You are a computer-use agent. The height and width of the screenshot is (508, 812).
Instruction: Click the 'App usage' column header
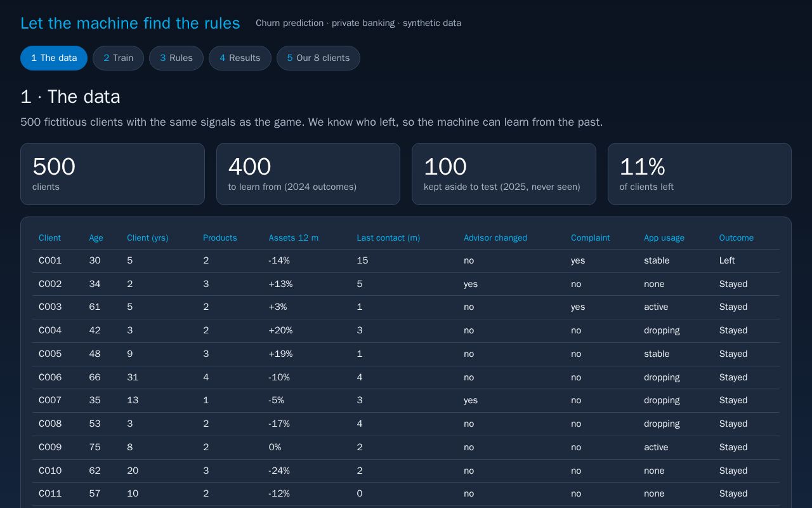664,237
